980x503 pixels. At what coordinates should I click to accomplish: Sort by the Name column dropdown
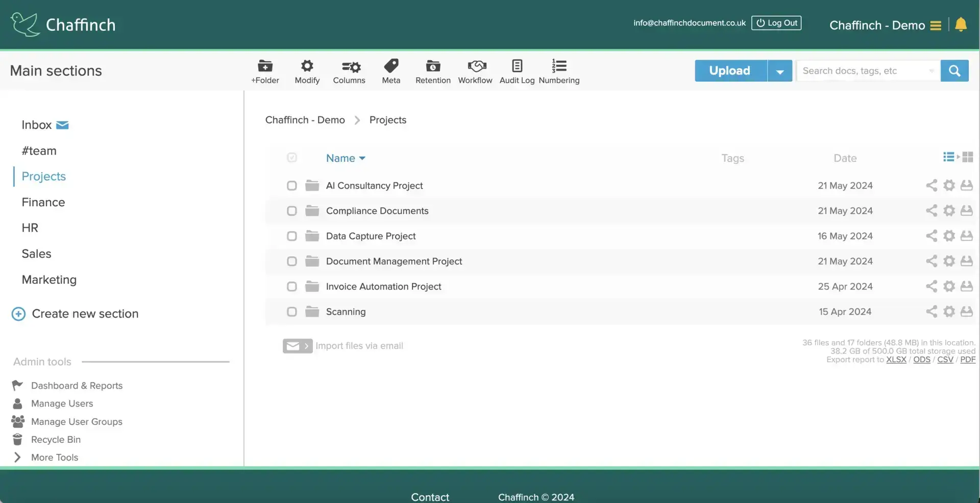point(346,158)
